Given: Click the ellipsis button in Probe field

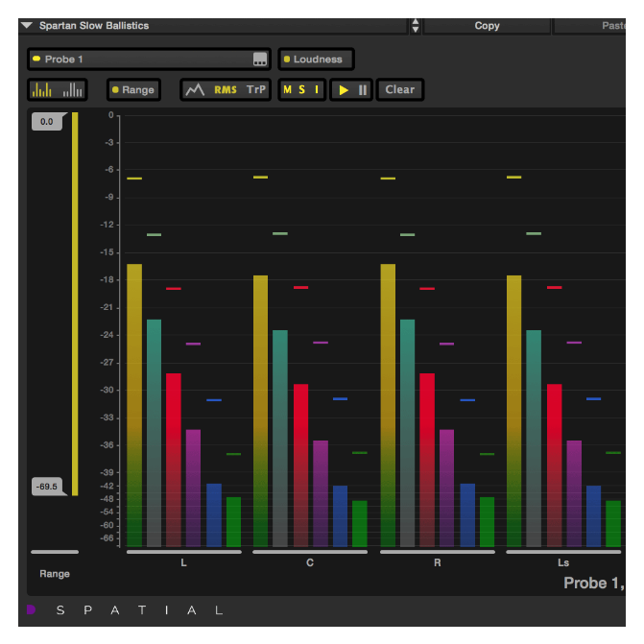Looking at the screenshot, I should pyautogui.click(x=260, y=60).
